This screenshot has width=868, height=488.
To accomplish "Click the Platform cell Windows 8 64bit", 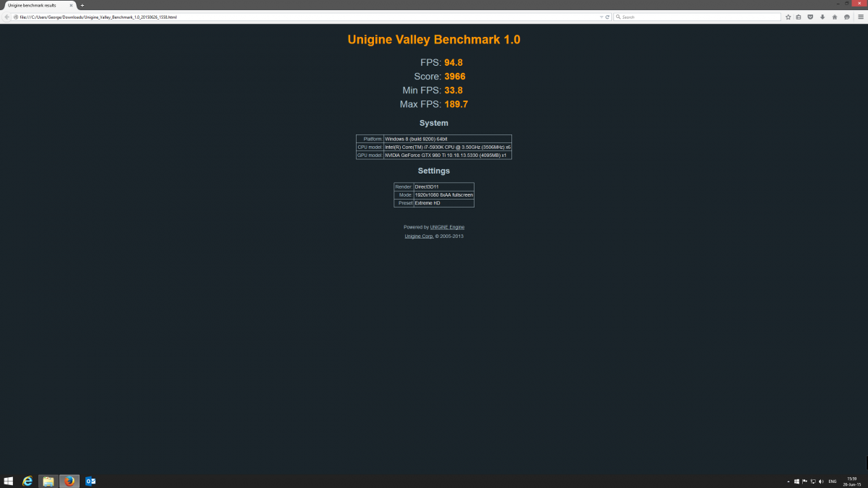I will (447, 139).
